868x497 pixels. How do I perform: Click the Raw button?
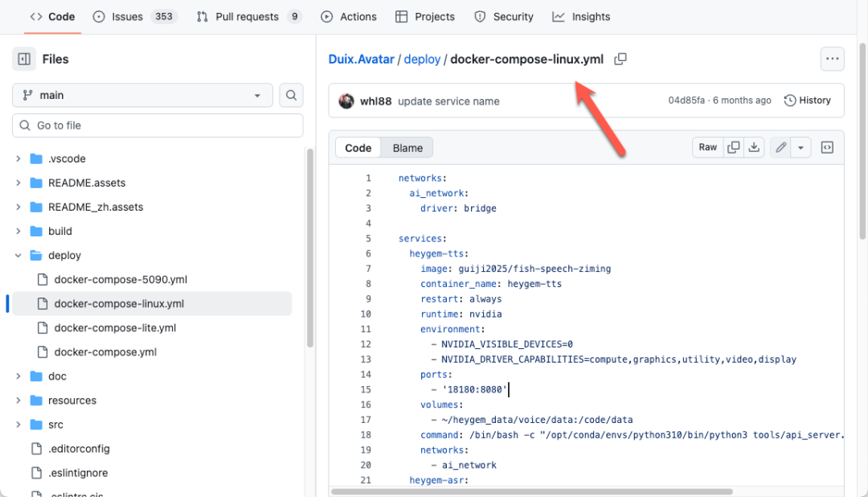coord(707,147)
